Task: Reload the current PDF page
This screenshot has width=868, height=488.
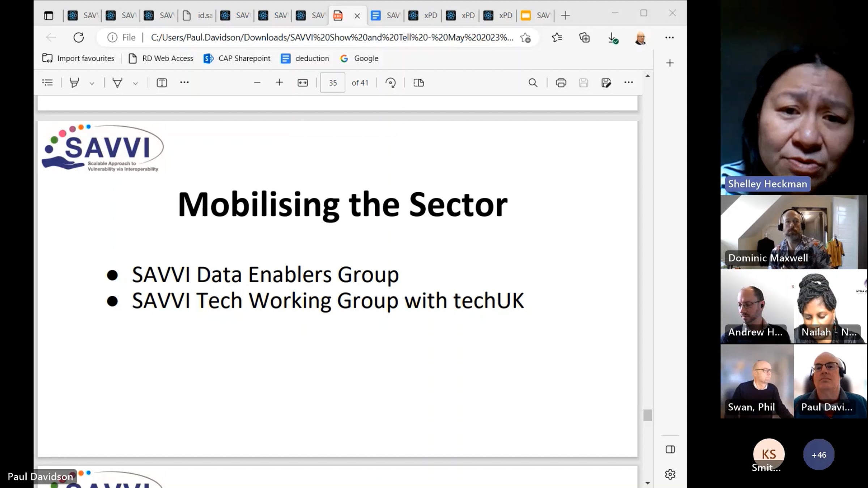Action: [78, 38]
